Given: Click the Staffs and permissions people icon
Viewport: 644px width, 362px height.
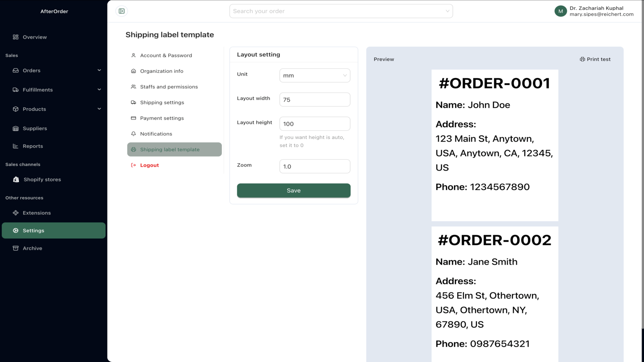Looking at the screenshot, I should [134, 87].
